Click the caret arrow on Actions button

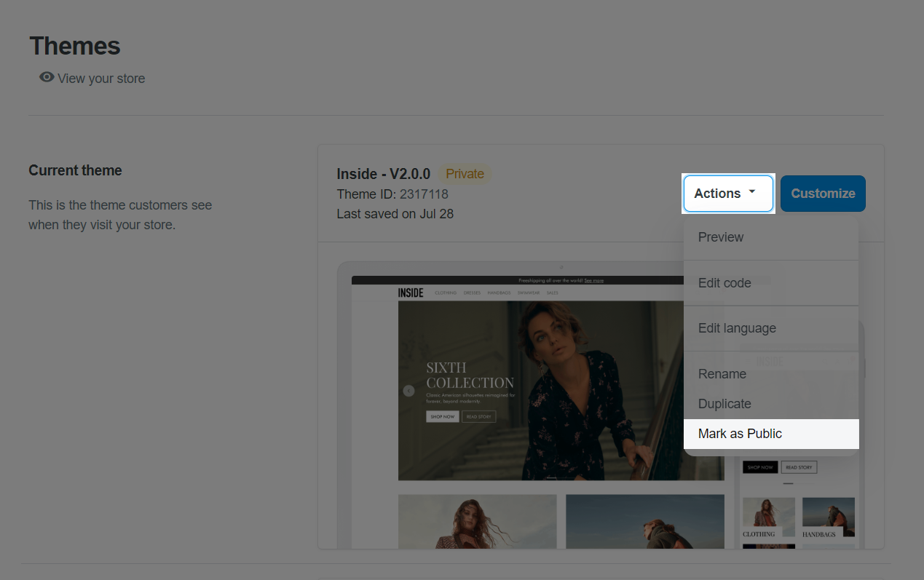(x=752, y=192)
